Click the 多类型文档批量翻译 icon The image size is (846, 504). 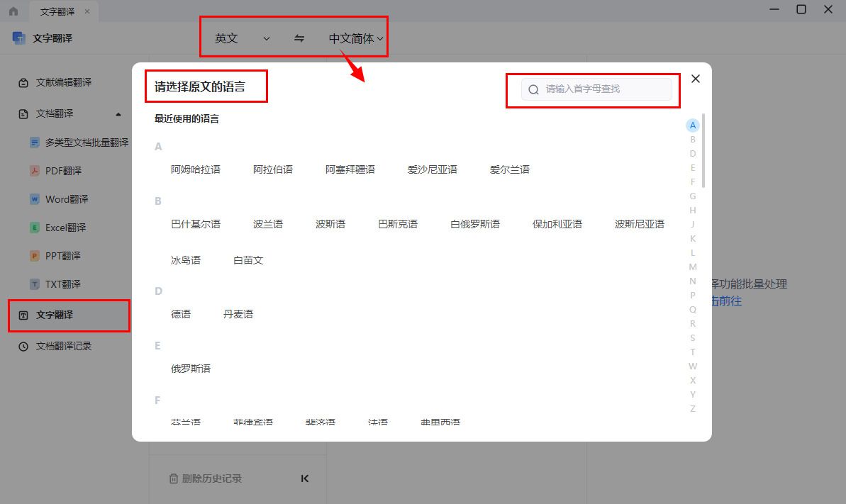tap(35, 142)
